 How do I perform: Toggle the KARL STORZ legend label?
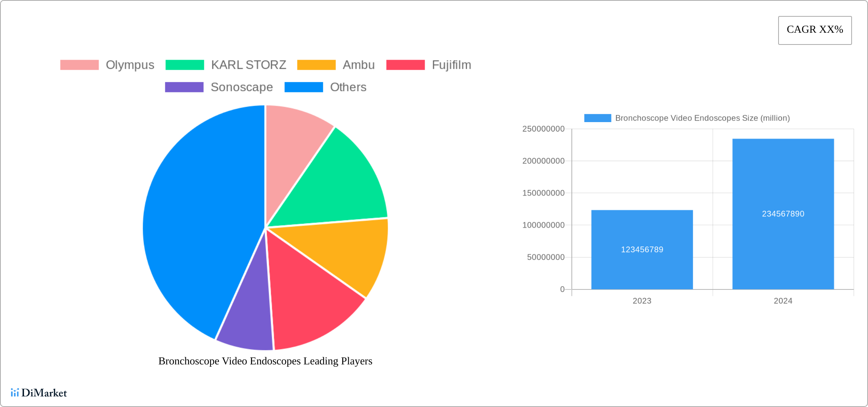click(248, 65)
